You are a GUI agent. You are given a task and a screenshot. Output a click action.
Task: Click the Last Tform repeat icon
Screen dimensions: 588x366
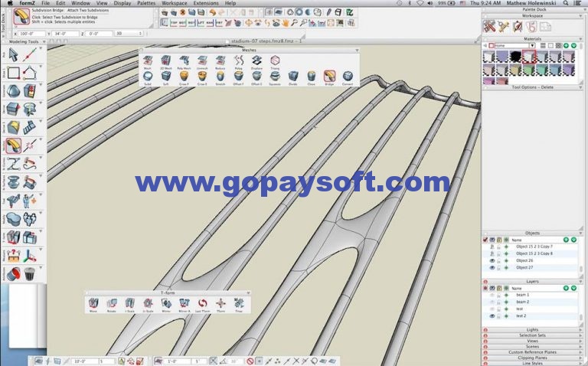pyautogui.click(x=202, y=303)
